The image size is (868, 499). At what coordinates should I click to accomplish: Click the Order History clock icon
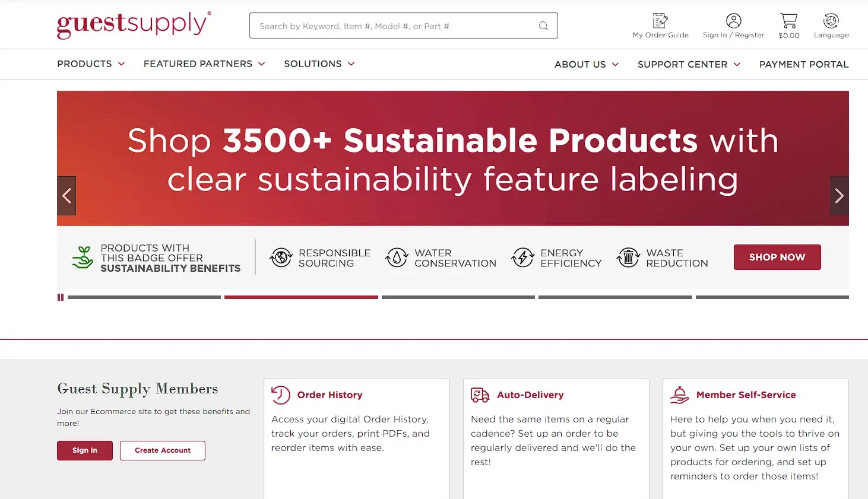[x=280, y=395]
